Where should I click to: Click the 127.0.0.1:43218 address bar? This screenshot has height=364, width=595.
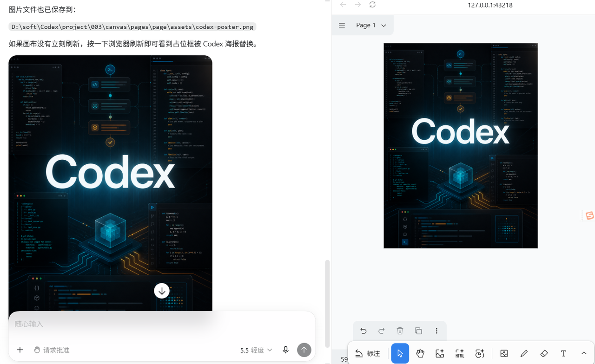click(490, 5)
